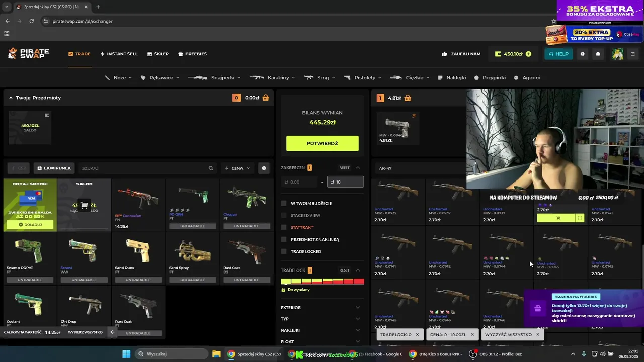This screenshot has width=644, height=362.
Task: Collapse Twoje Przedmioty panel
Action: [x=11, y=98]
